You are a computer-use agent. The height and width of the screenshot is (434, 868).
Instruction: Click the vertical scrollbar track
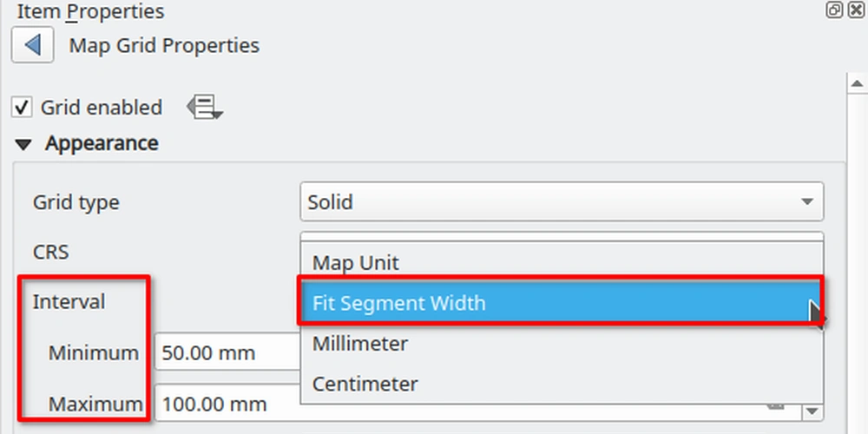[857, 263]
